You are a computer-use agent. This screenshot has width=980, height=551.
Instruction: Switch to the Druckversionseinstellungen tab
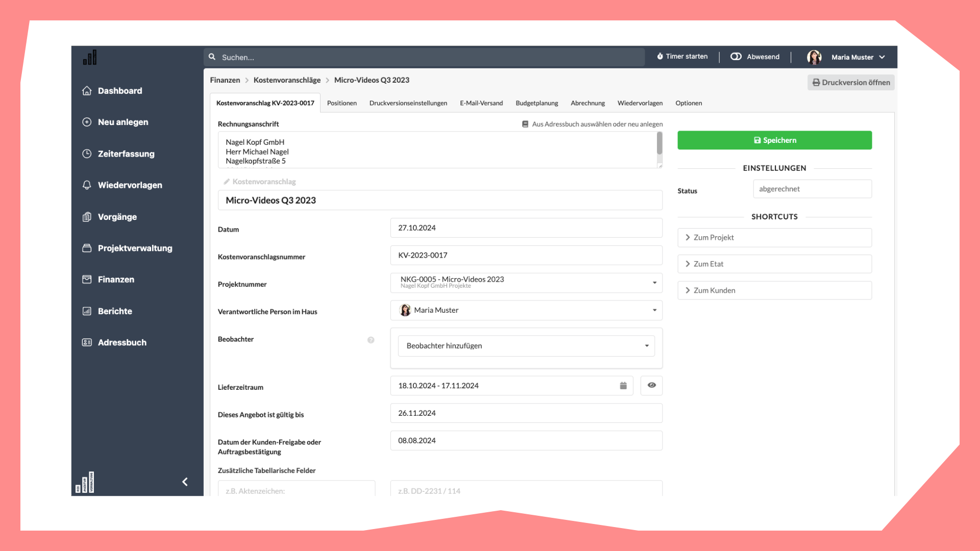[x=408, y=103]
